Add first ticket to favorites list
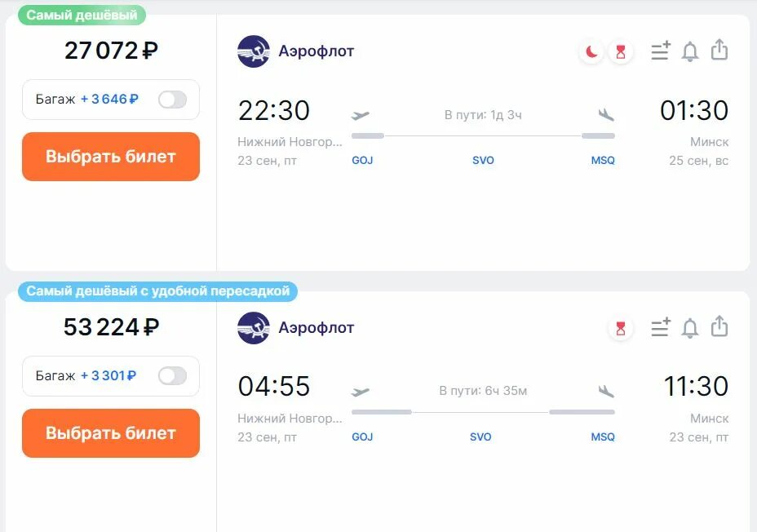The width and height of the screenshot is (757, 532). click(x=661, y=51)
